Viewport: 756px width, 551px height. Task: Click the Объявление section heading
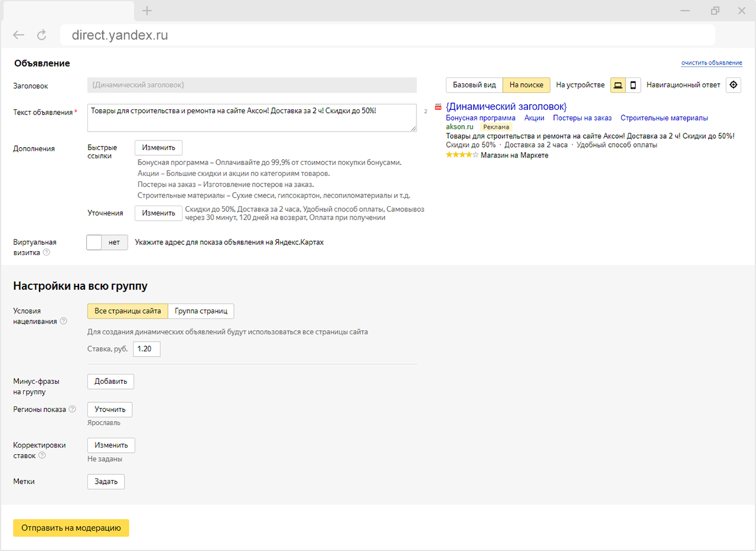click(42, 63)
